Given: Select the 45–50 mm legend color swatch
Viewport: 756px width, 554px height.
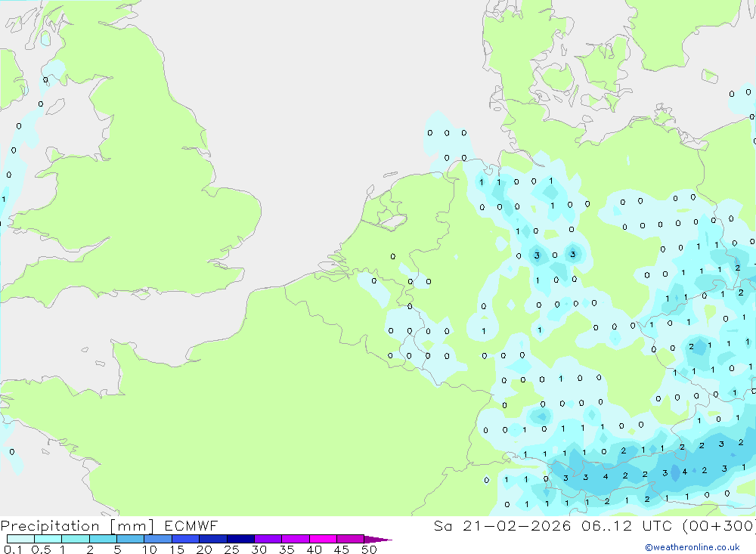Looking at the screenshot, I should point(351,539).
